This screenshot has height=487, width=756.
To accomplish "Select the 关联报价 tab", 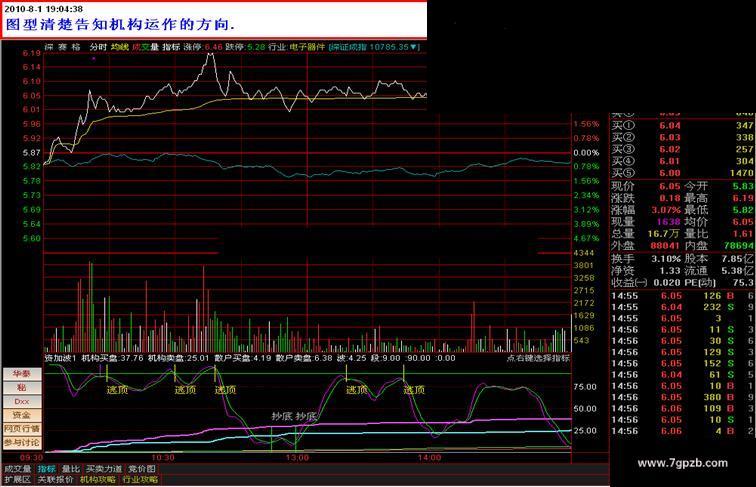I will [x=55, y=480].
